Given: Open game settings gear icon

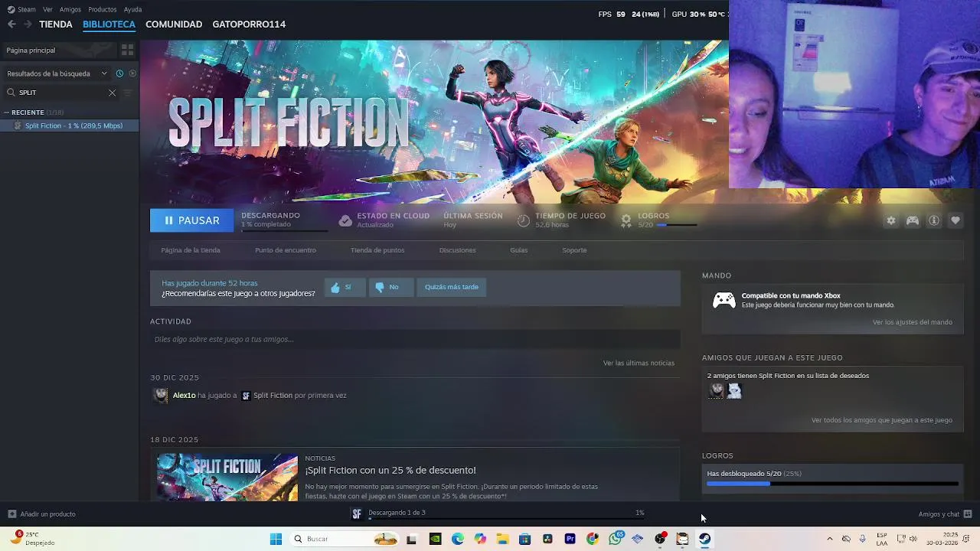Looking at the screenshot, I should (891, 220).
